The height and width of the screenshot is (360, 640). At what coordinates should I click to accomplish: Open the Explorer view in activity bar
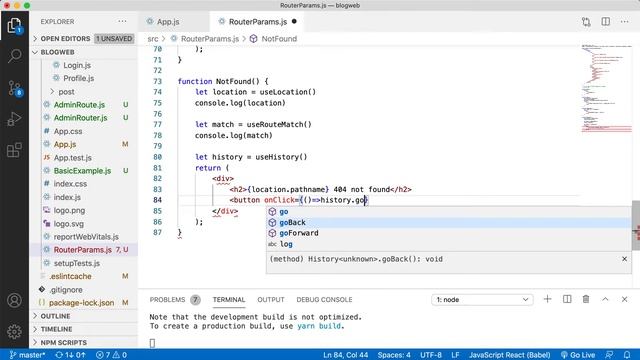click(14, 25)
